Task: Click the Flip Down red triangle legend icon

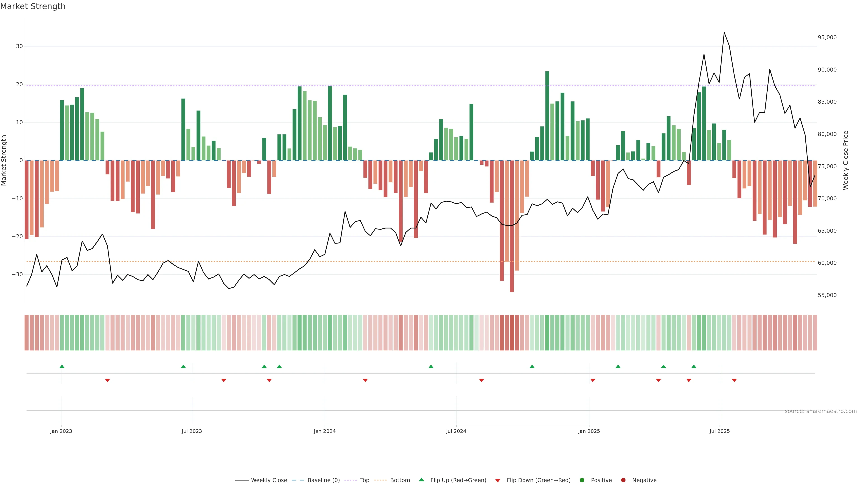Action: pos(498,481)
